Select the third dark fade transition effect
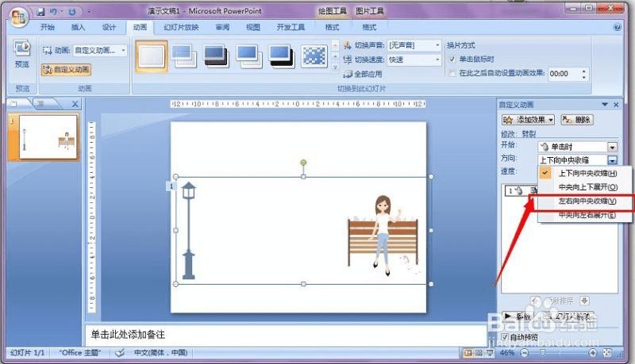 pos(216,56)
